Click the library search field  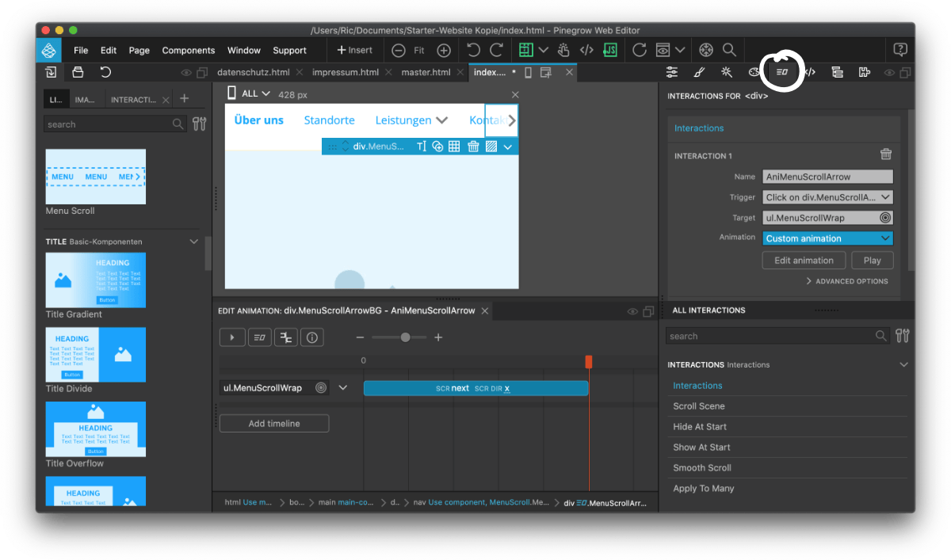(x=115, y=124)
